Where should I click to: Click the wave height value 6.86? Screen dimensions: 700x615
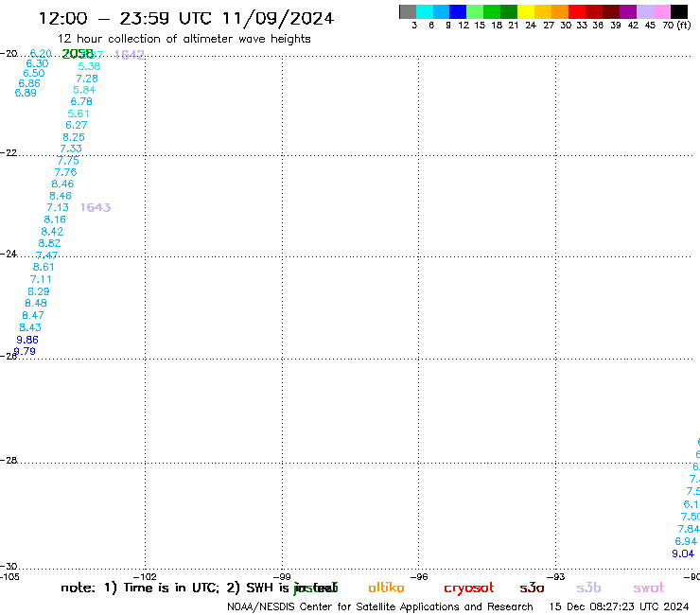[x=29, y=83]
